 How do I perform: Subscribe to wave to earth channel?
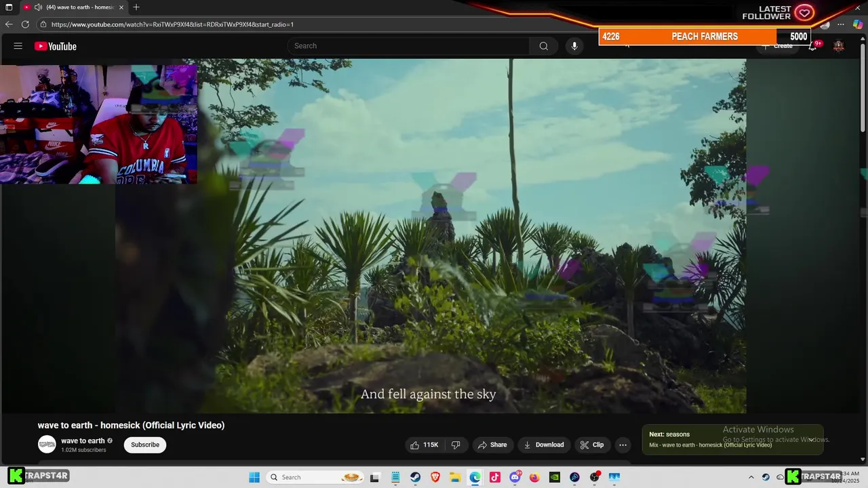[145, 445]
